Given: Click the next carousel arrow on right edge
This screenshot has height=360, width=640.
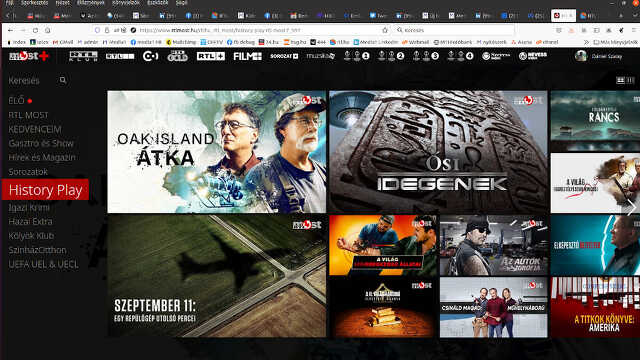Looking at the screenshot, I should (631, 207).
